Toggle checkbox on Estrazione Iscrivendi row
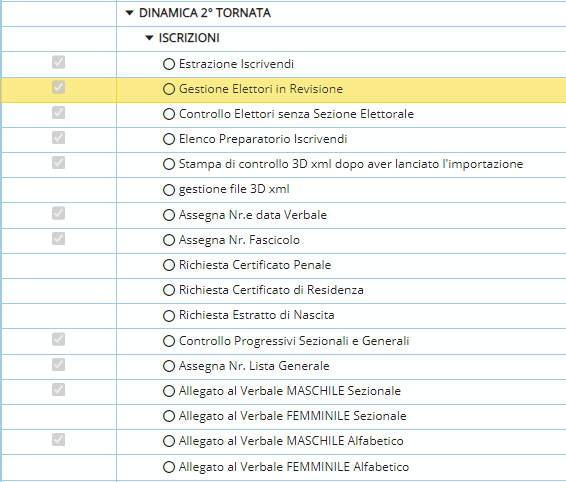This screenshot has height=482, width=566. (58, 62)
